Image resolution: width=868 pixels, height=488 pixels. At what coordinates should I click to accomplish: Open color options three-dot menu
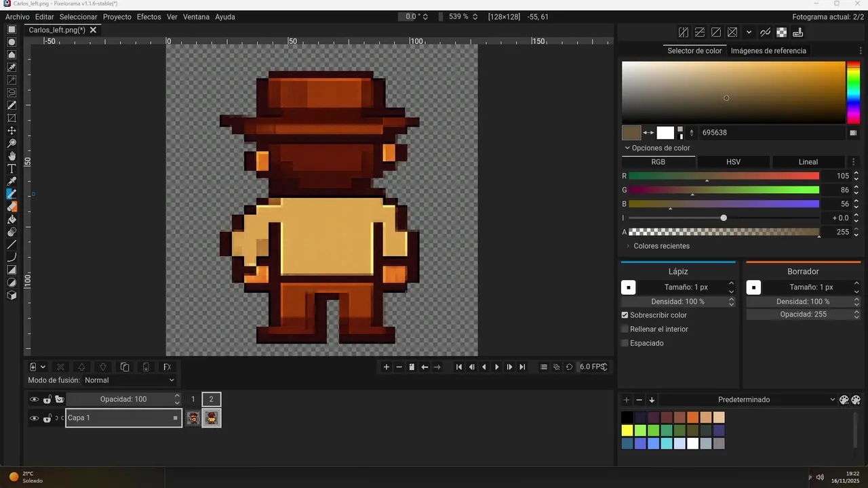(853, 162)
